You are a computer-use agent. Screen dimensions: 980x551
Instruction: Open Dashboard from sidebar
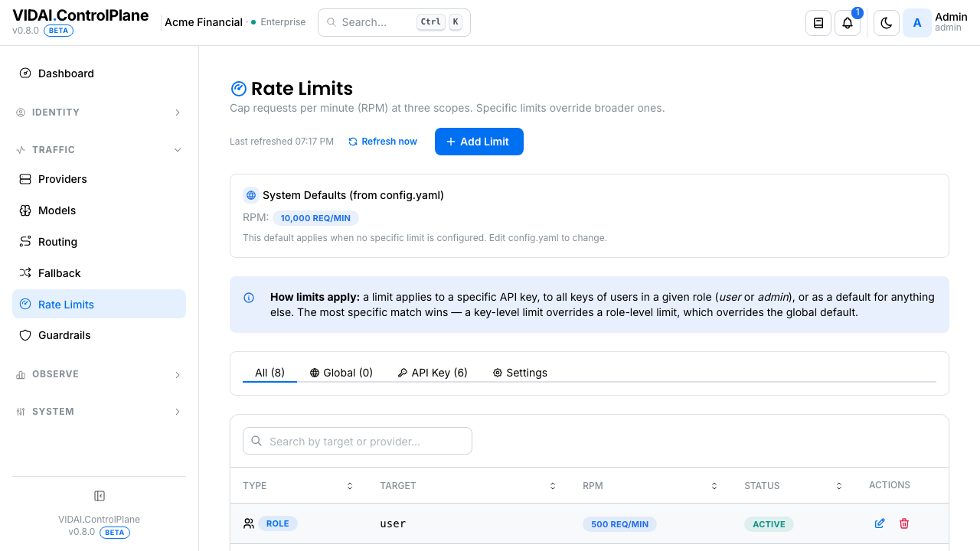(99, 73)
